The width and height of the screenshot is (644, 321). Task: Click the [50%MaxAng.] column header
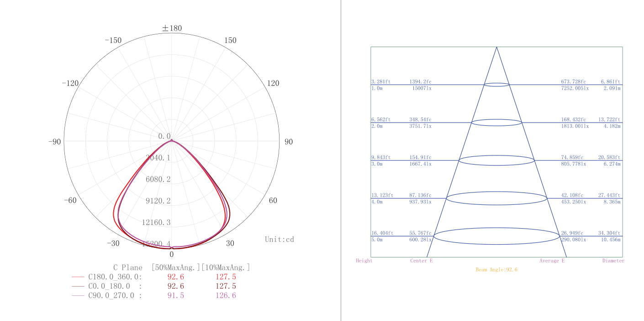[x=176, y=267]
